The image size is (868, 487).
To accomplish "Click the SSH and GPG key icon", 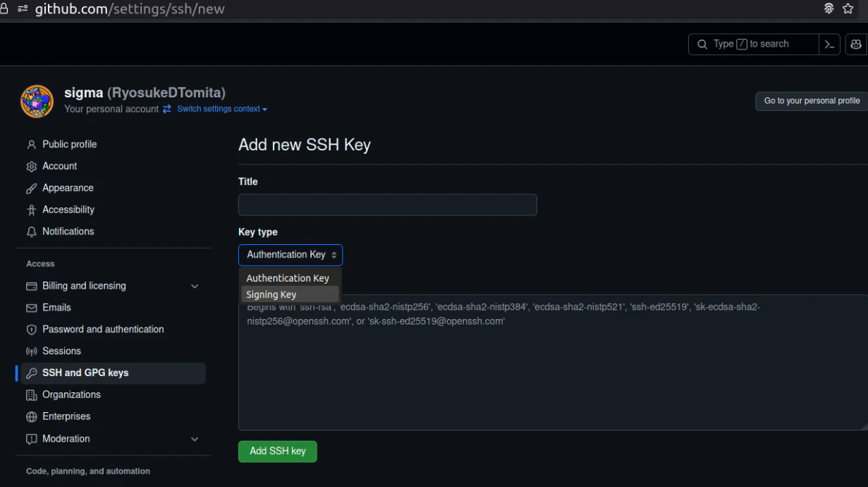I will [31, 373].
